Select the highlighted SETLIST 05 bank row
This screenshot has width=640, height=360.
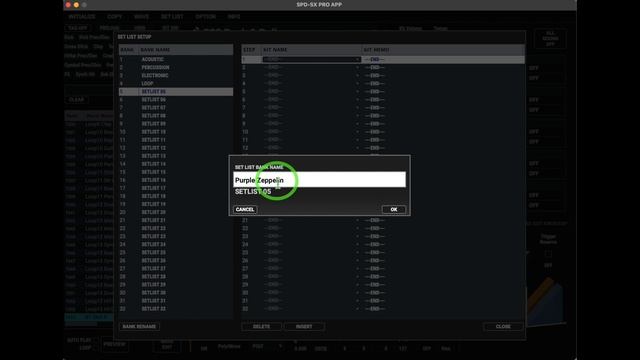[176, 92]
